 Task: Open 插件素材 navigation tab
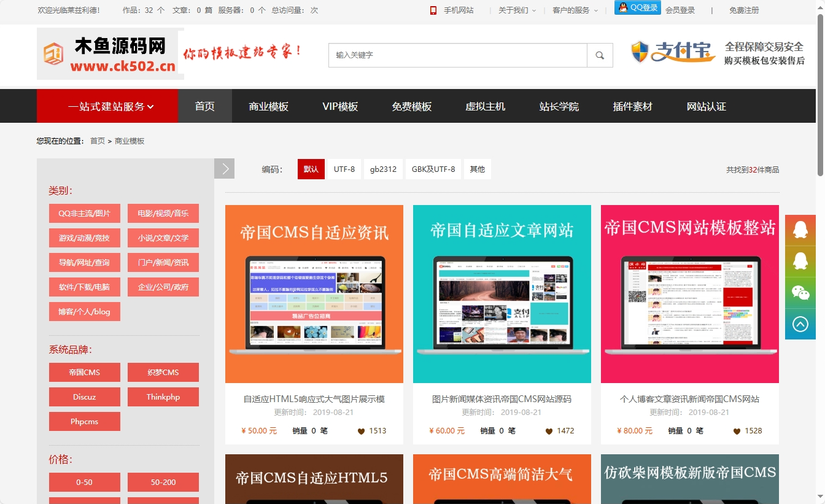click(633, 106)
